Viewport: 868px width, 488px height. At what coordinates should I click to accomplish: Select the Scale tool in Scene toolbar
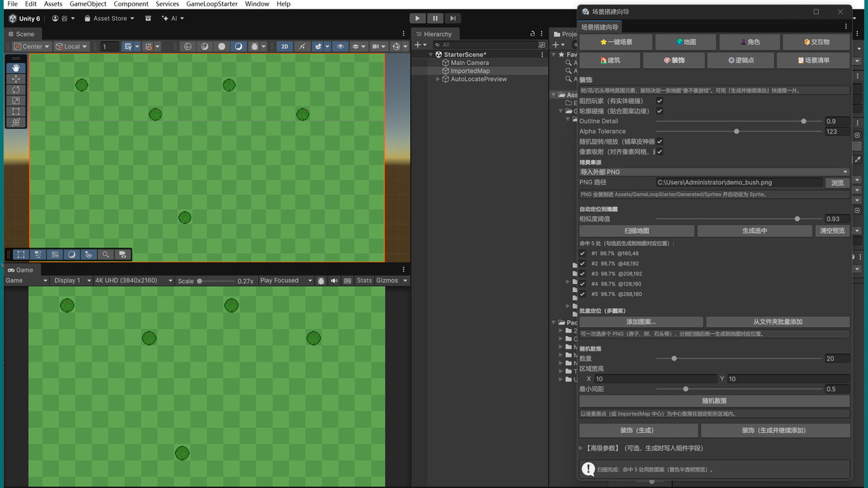pos(16,100)
